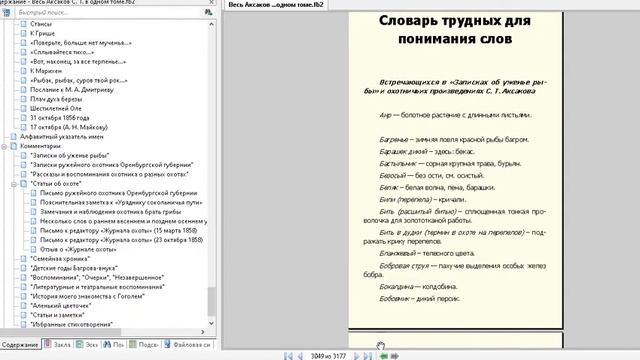The image size is (640, 360).
Task: Click the green back history arrow
Action: (383, 356)
